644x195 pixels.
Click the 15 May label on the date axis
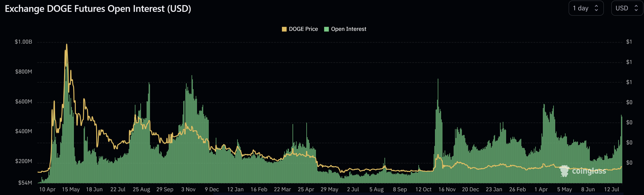(x=71, y=190)
